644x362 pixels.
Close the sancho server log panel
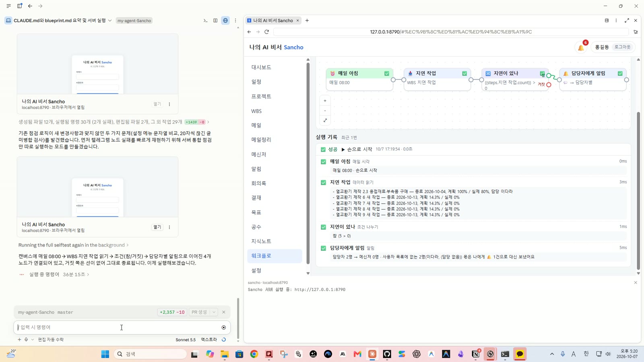pos(636,283)
